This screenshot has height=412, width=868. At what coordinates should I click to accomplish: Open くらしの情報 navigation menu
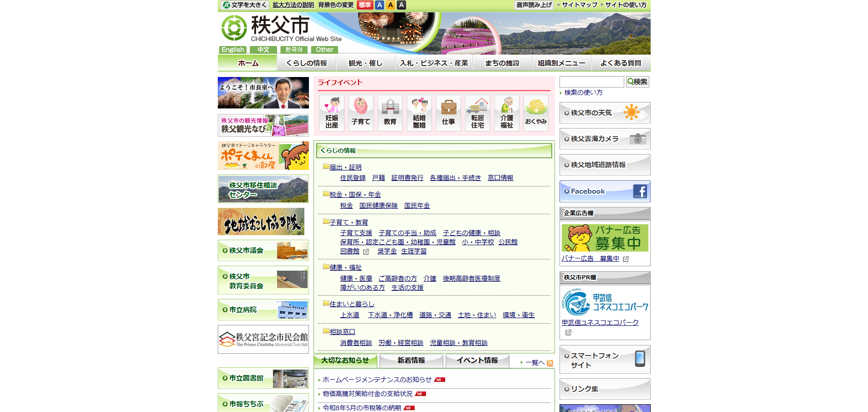(307, 63)
